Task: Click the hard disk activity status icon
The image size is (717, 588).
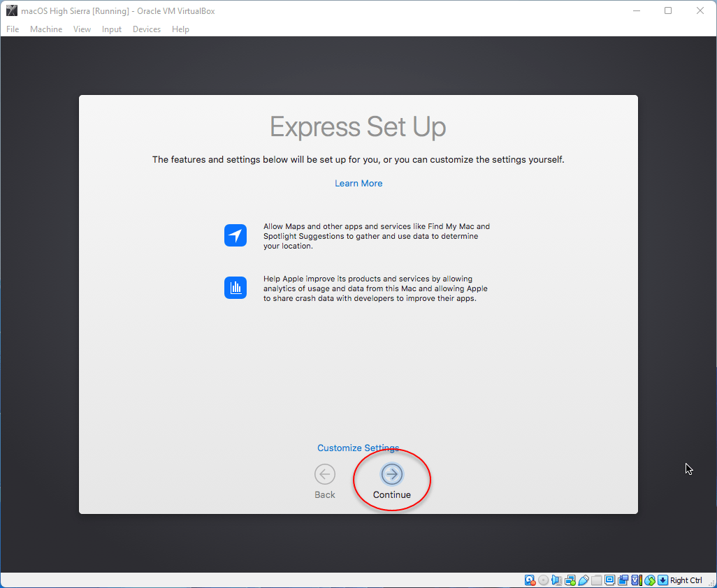Action: point(530,580)
